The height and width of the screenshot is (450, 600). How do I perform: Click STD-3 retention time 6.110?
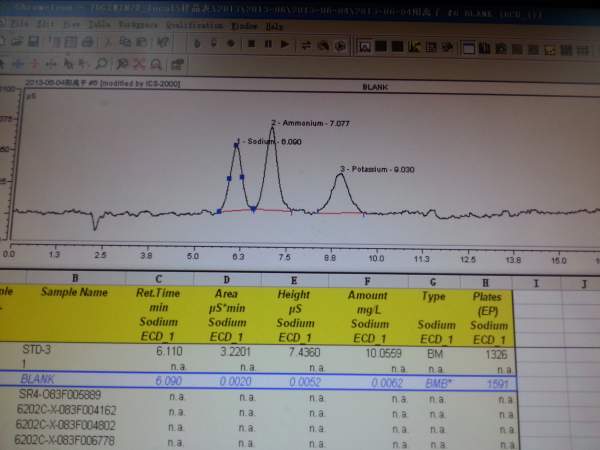pos(169,351)
